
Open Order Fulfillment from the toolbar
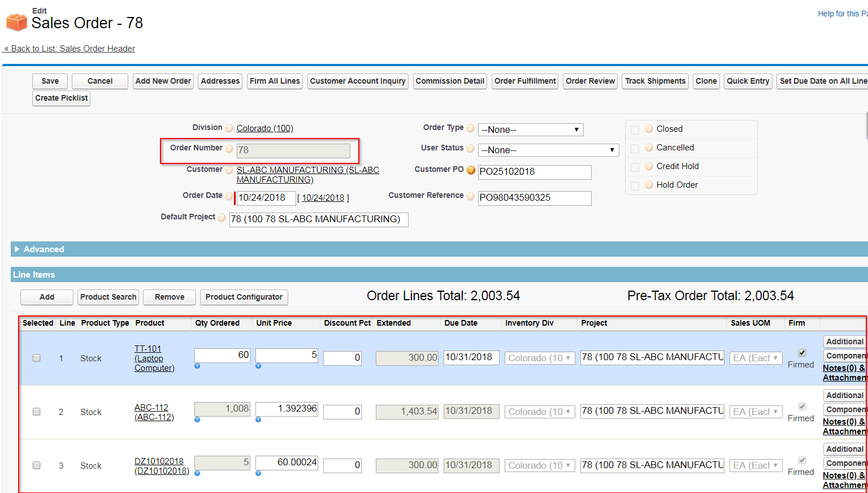(525, 81)
